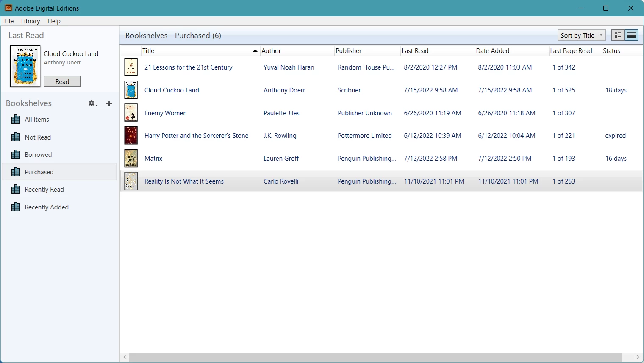Open the Last Read cover of Cloud Cuckoo Land

[x=25, y=66]
